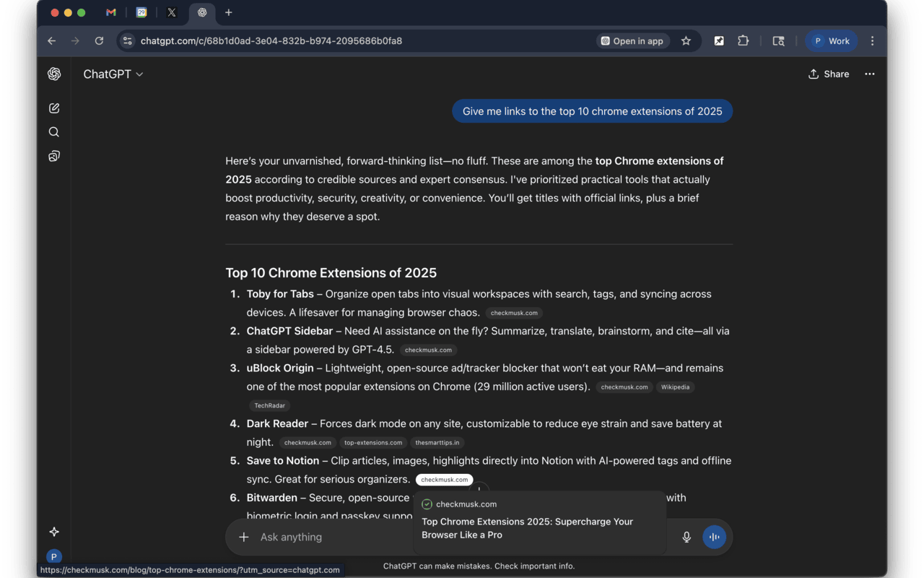Click the user prompt message bubble
This screenshot has width=924, height=578.
(593, 111)
